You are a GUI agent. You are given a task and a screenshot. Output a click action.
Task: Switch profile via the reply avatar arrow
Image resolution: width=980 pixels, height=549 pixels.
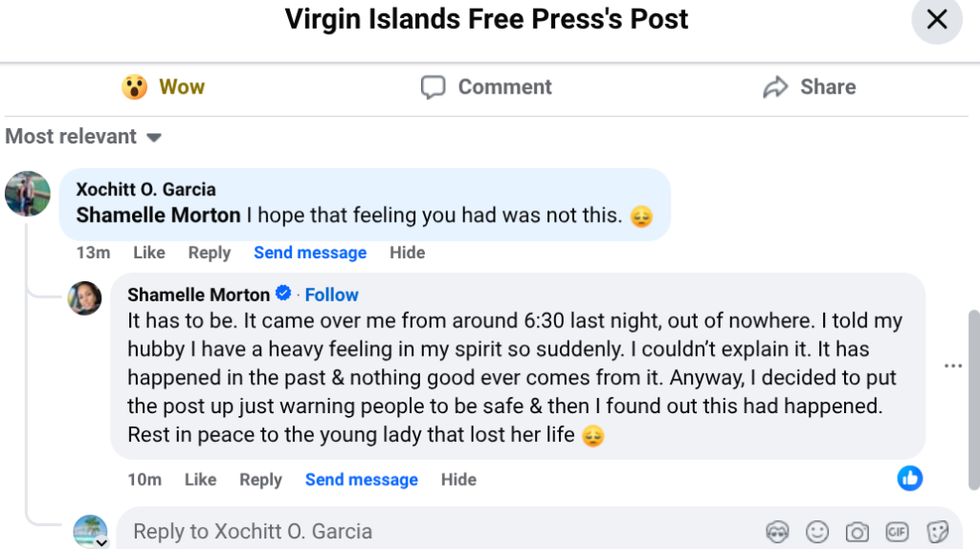coord(101,542)
